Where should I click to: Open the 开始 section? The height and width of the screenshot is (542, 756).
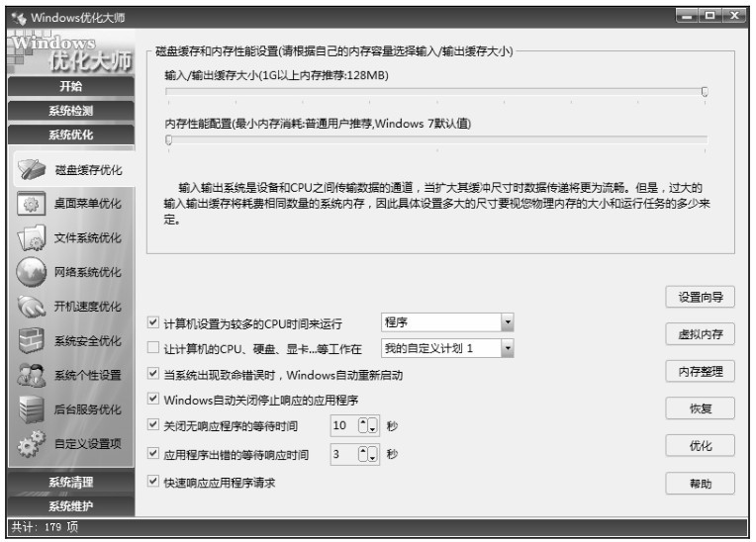pyautogui.click(x=71, y=86)
